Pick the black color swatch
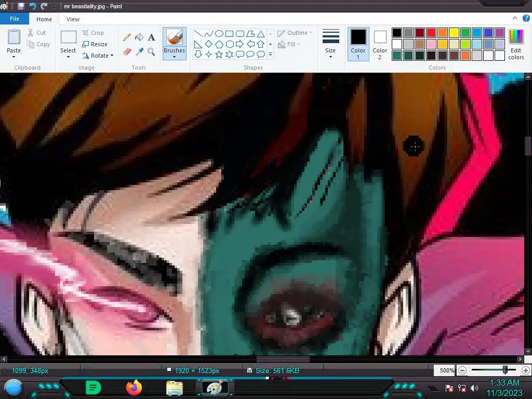Image resolution: width=532 pixels, height=399 pixels. pyautogui.click(x=396, y=33)
